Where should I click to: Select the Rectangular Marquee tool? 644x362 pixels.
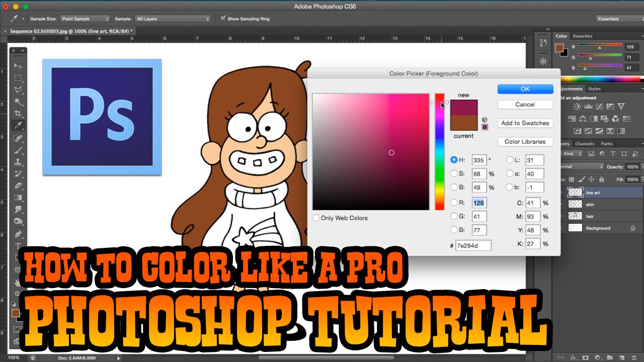[x=18, y=78]
